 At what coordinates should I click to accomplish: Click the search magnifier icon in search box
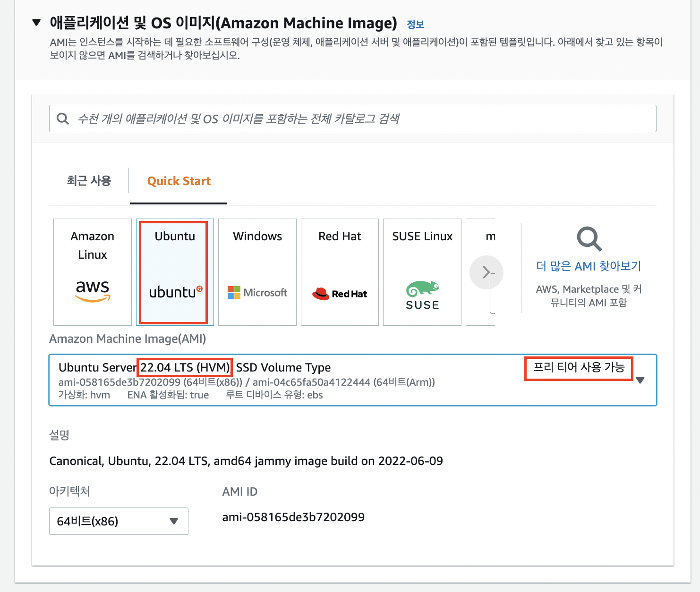[x=63, y=118]
